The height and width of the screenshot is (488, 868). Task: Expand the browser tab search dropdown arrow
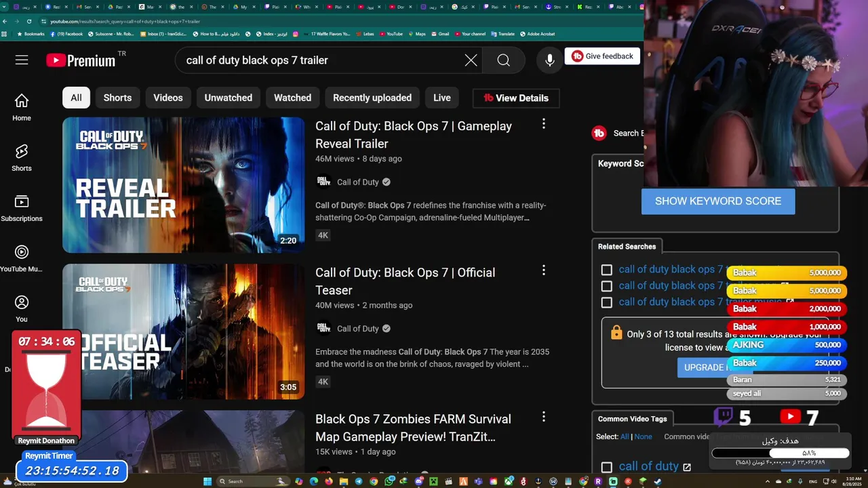[x=5, y=7]
